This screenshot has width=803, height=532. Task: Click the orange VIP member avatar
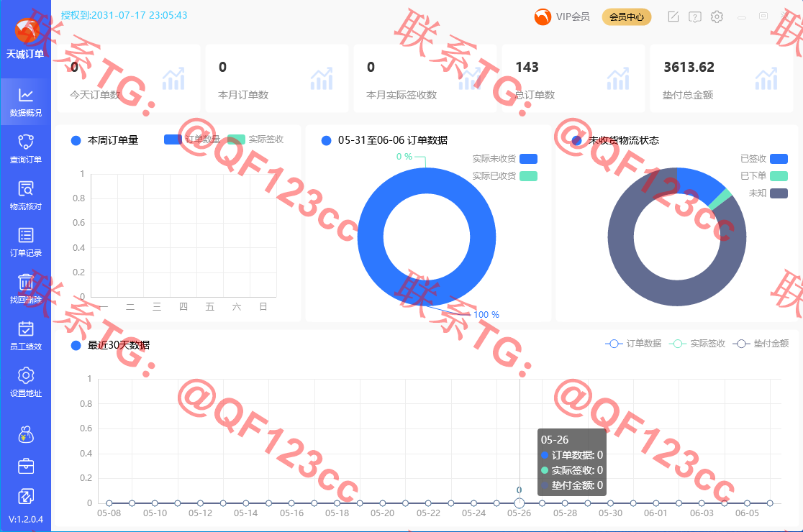(543, 17)
